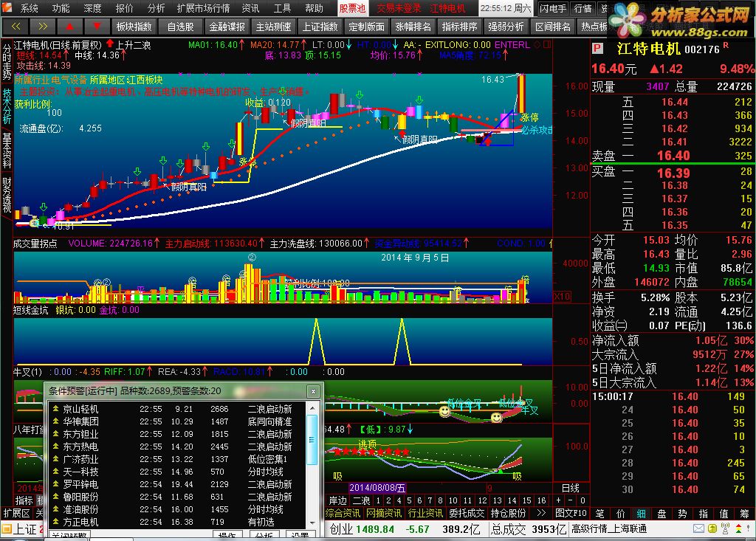Switch to the 分时走势 side tab
Image resolution: width=756 pixels, height=541 pixels.
pos(7,61)
